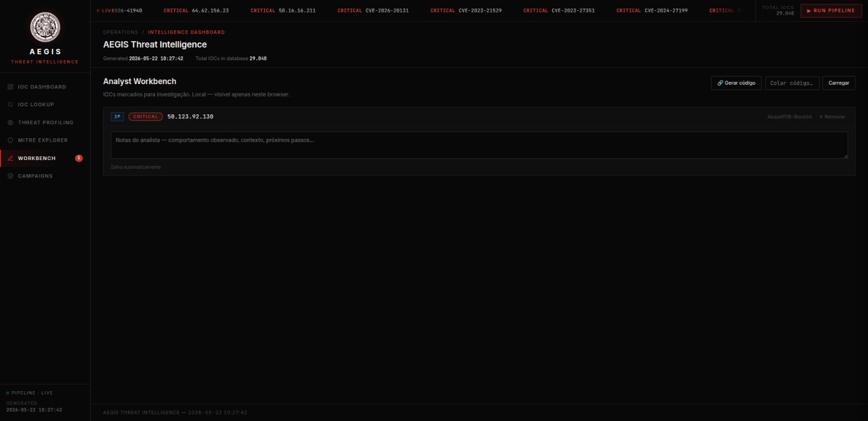Open the IOC Dashboard menu item
This screenshot has height=421, width=868.
45,87
